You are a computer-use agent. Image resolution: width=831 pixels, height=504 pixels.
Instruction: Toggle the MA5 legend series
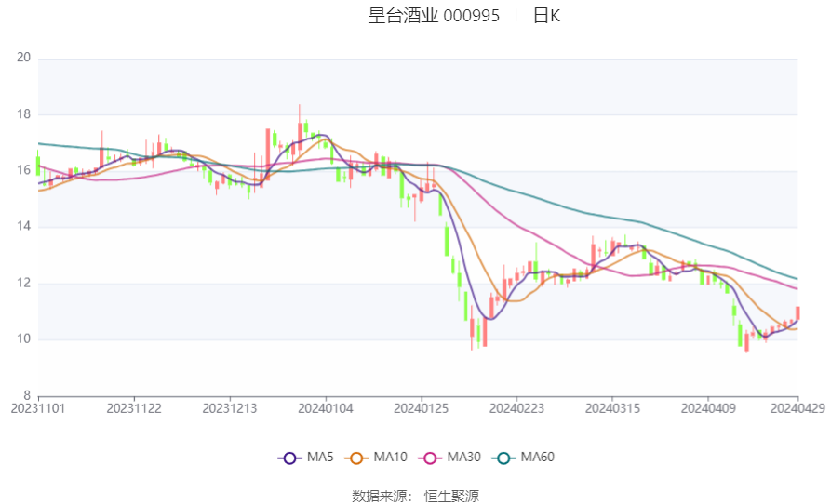pos(306,458)
